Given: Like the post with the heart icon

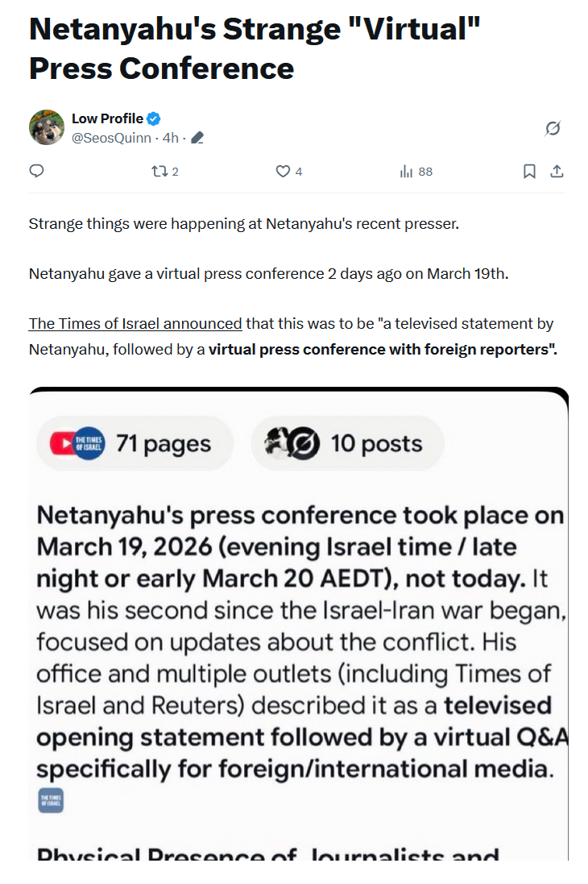Looking at the screenshot, I should [283, 171].
